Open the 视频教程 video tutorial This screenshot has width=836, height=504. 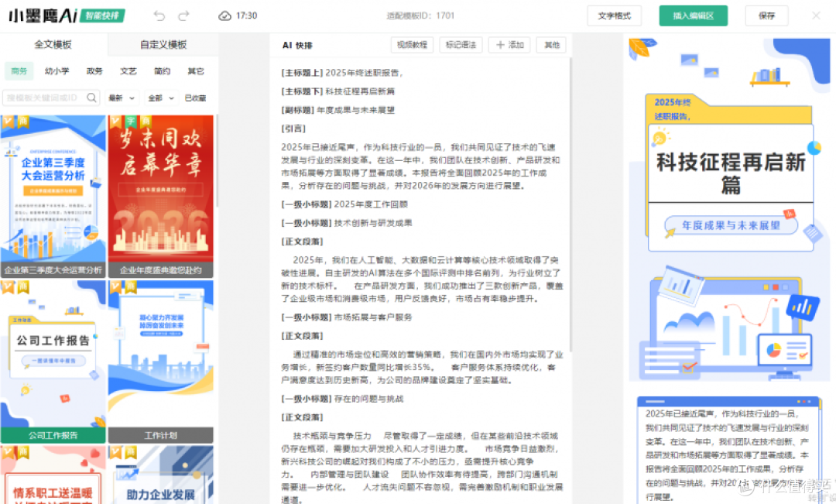(412, 45)
